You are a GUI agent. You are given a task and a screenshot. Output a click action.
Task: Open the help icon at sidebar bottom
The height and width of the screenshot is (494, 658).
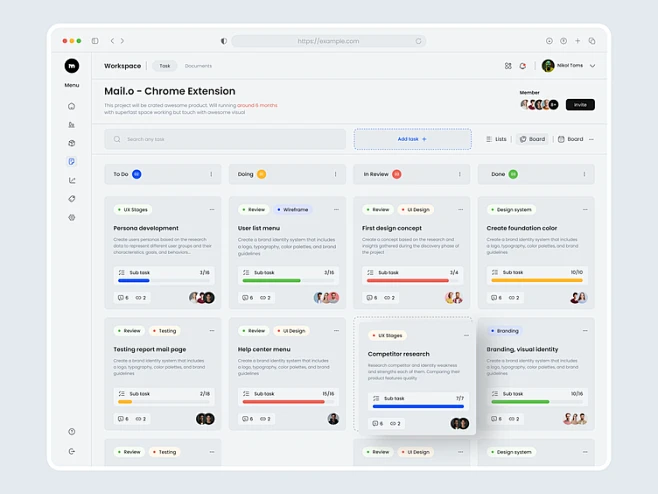point(72,431)
